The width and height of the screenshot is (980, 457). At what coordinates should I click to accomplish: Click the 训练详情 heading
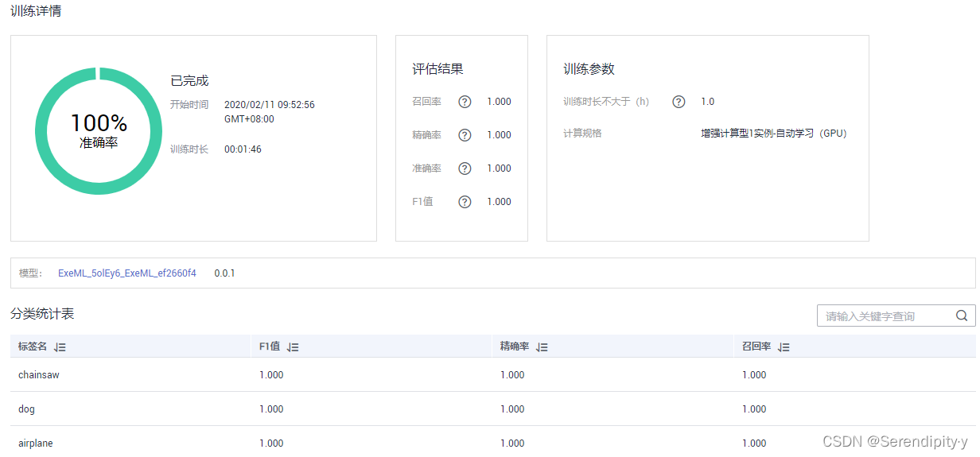tap(36, 11)
